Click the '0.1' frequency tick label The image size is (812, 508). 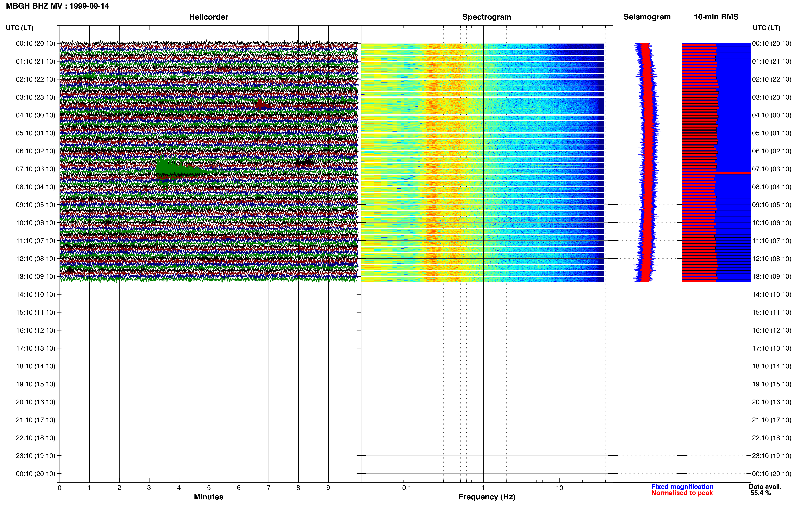pos(407,488)
